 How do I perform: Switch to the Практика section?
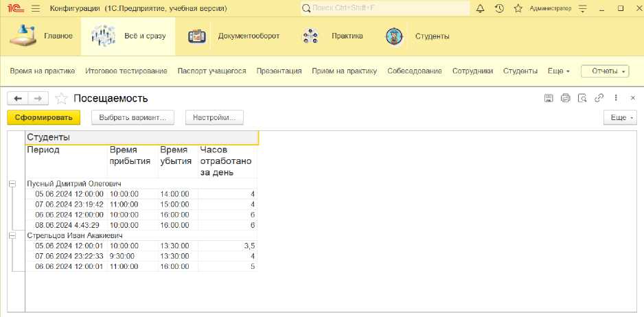347,36
